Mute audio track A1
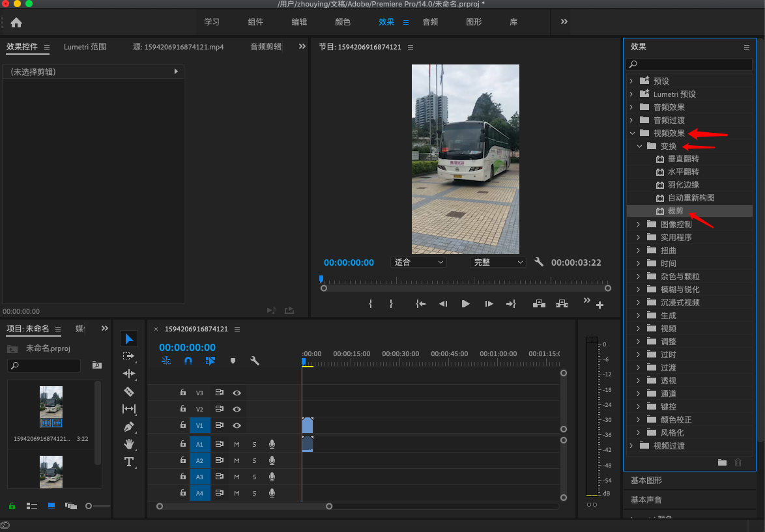765x532 pixels. click(x=237, y=444)
